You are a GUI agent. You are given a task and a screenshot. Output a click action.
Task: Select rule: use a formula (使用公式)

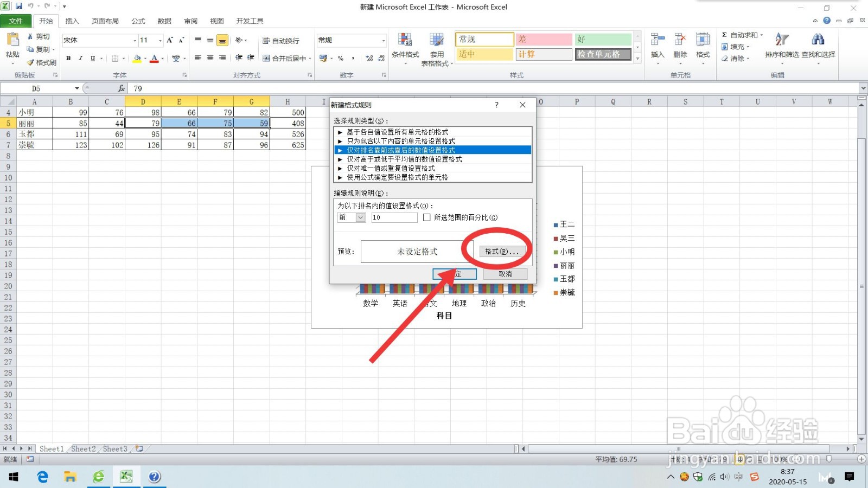tap(433, 177)
